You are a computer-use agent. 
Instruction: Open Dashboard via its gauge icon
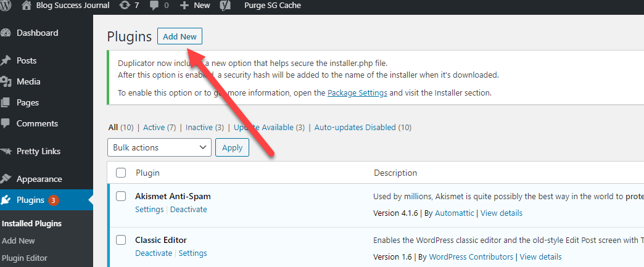6,33
